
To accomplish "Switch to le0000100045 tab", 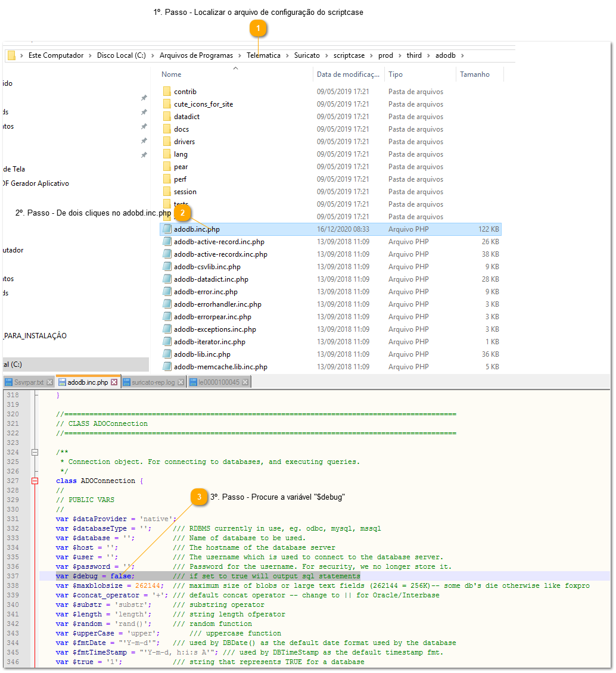I will (219, 382).
